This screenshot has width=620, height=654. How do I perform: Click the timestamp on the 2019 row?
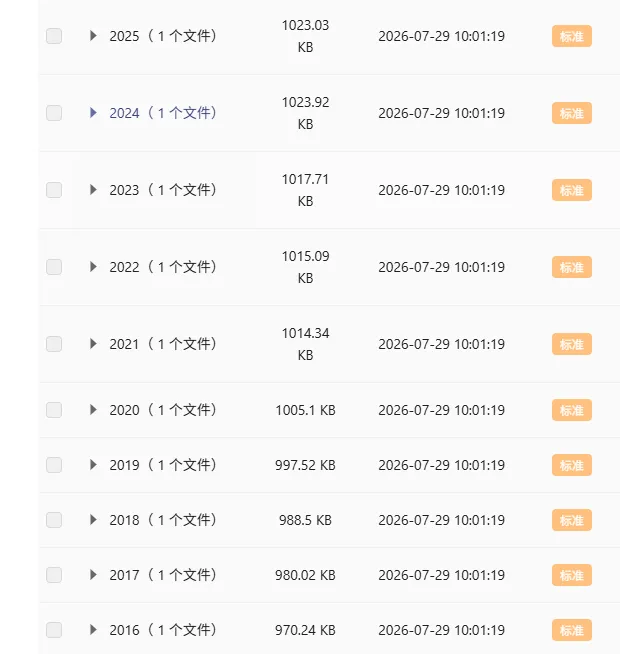441,465
